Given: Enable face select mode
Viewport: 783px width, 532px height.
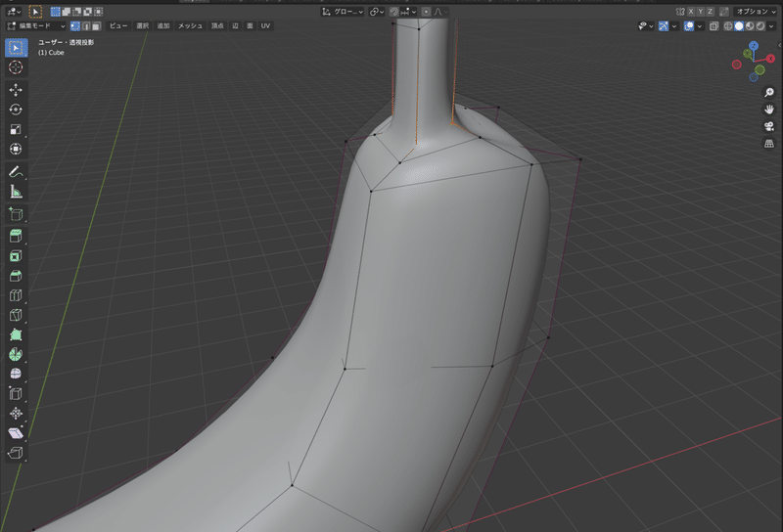Looking at the screenshot, I should 95,25.
